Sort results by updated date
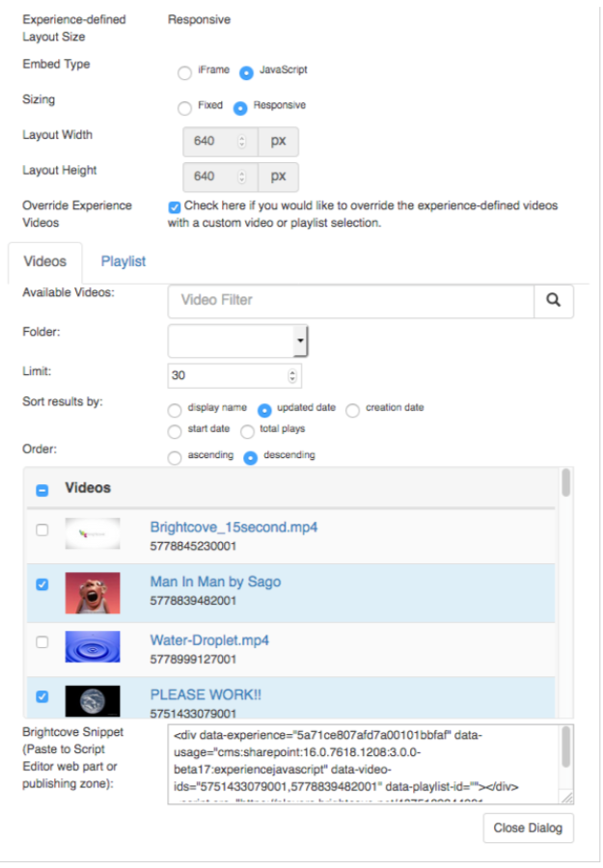 264,410
